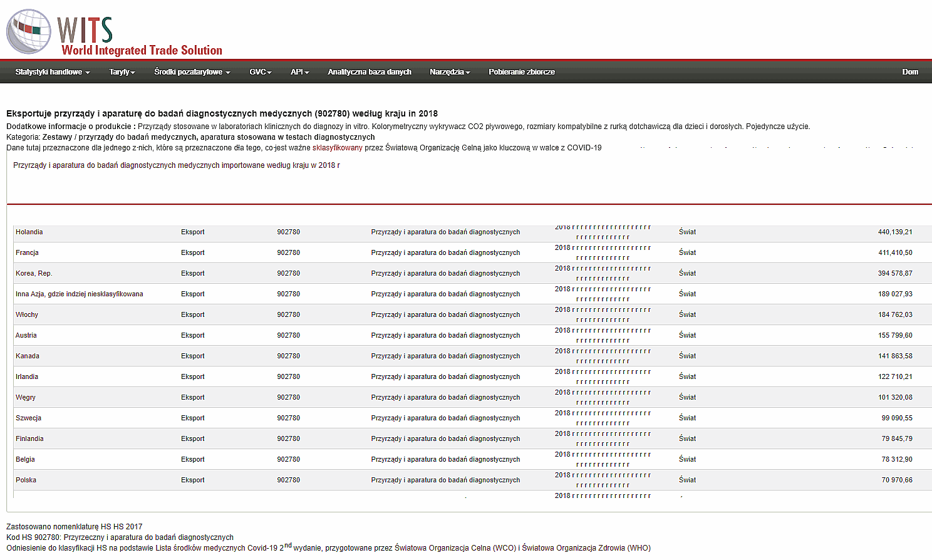Select the Holandia row country name
The width and height of the screenshot is (932, 560).
(29, 232)
